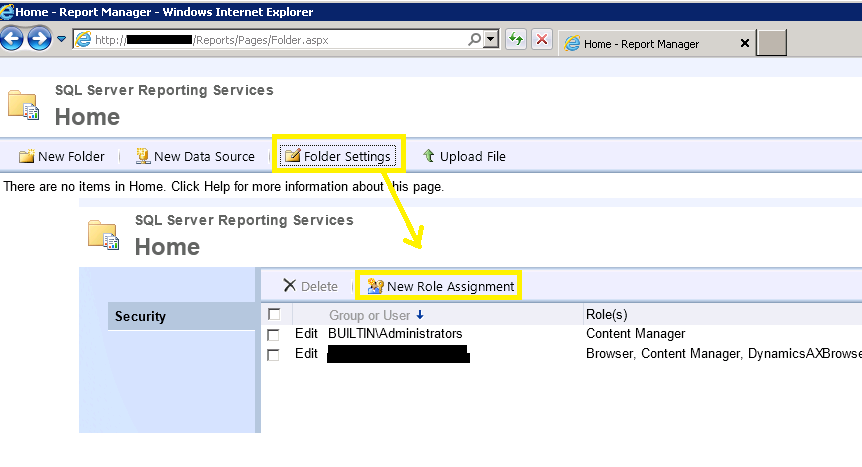
Task: Edit the redacted user role assignment
Action: click(x=306, y=353)
